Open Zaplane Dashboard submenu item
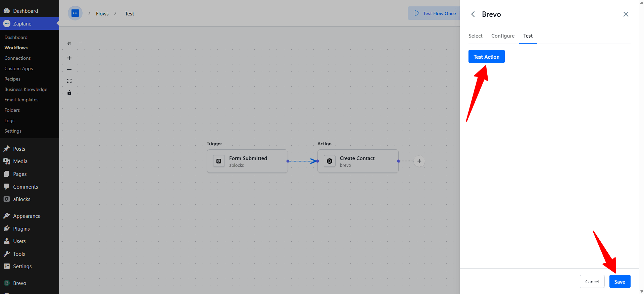The image size is (644, 294). click(16, 37)
